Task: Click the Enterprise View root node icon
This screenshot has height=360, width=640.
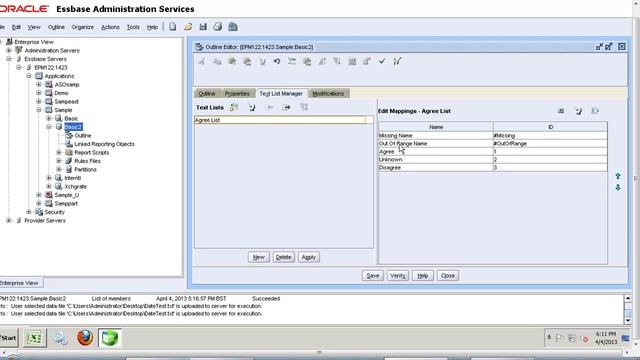Action: point(9,42)
